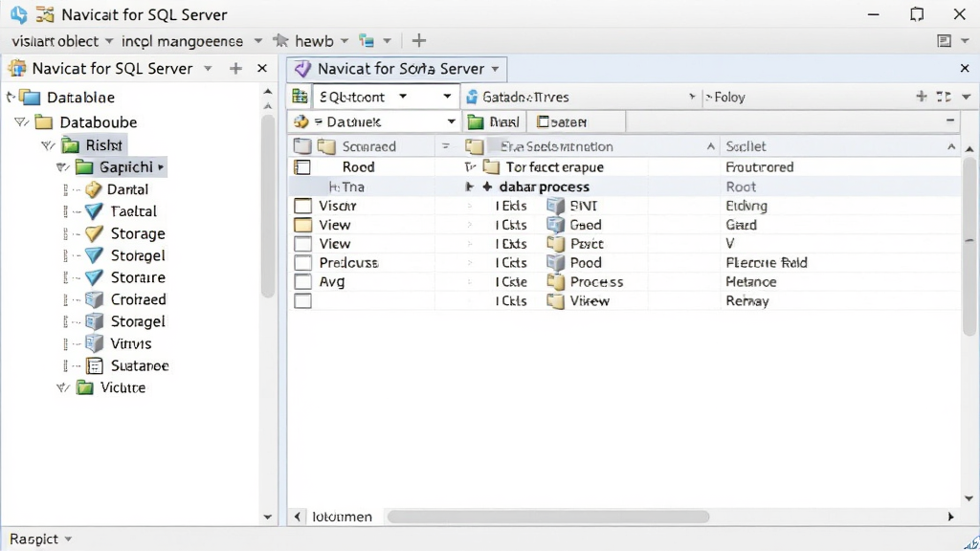
Task: Click the Gatadne Tırves toolbar icon
Action: (472, 97)
